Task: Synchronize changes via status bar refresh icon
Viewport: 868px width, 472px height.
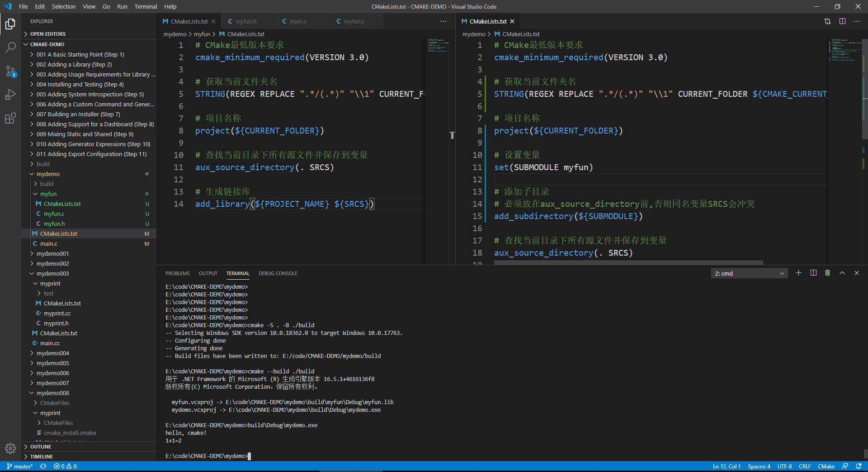Action: click(x=43, y=466)
